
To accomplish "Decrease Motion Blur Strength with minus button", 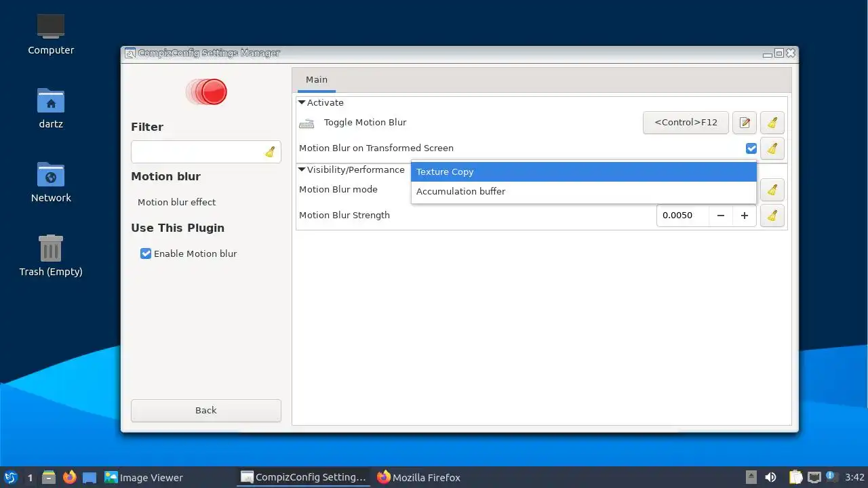I will 721,216.
